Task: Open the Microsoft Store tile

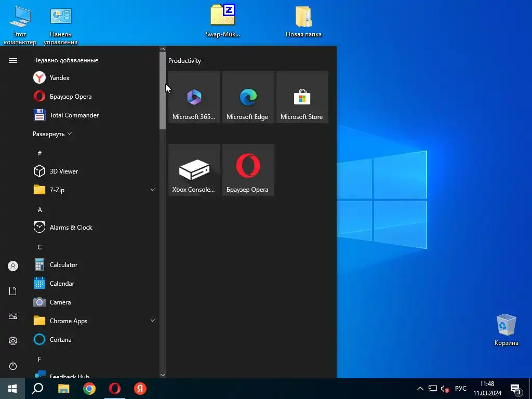Action: tap(302, 97)
